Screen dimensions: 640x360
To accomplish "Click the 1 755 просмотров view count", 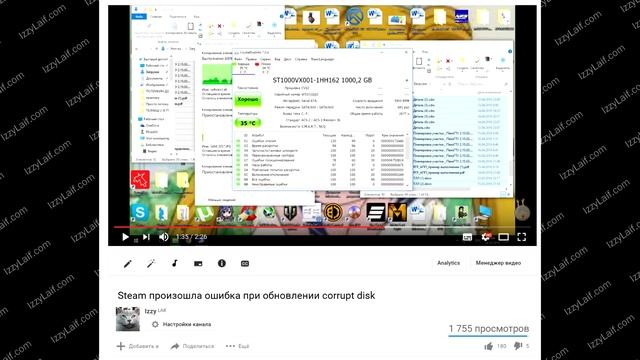I will [489, 329].
